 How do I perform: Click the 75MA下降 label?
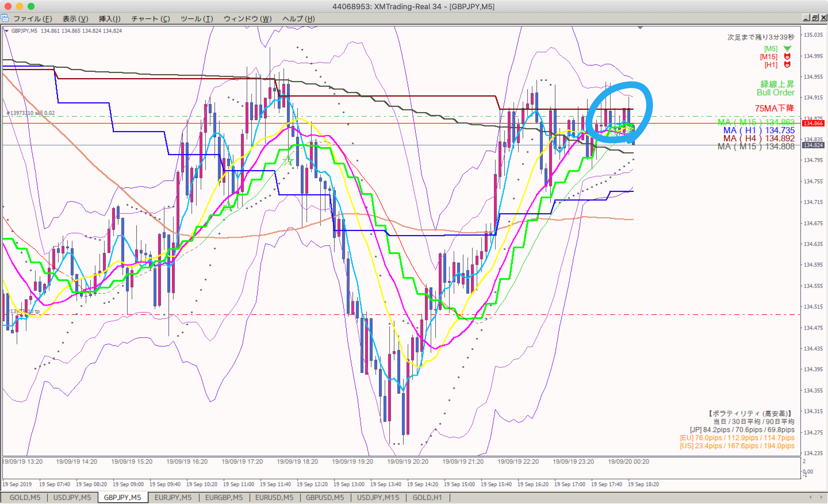774,108
